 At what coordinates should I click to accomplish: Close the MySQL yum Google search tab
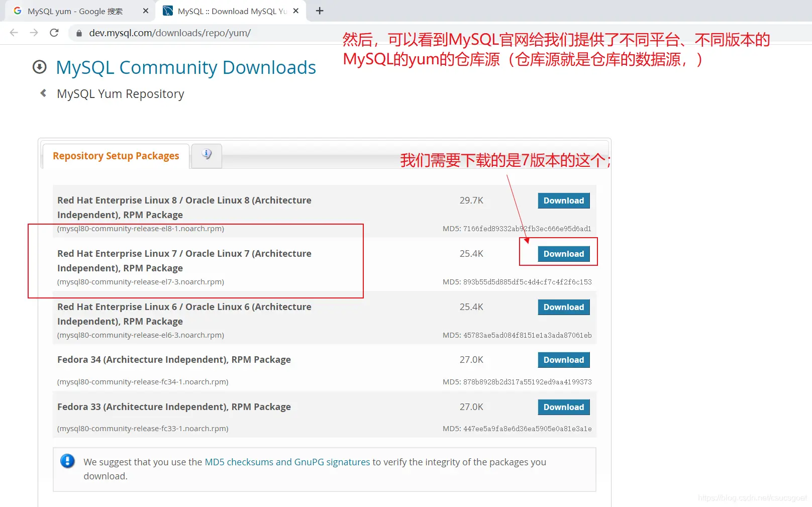pos(146,11)
